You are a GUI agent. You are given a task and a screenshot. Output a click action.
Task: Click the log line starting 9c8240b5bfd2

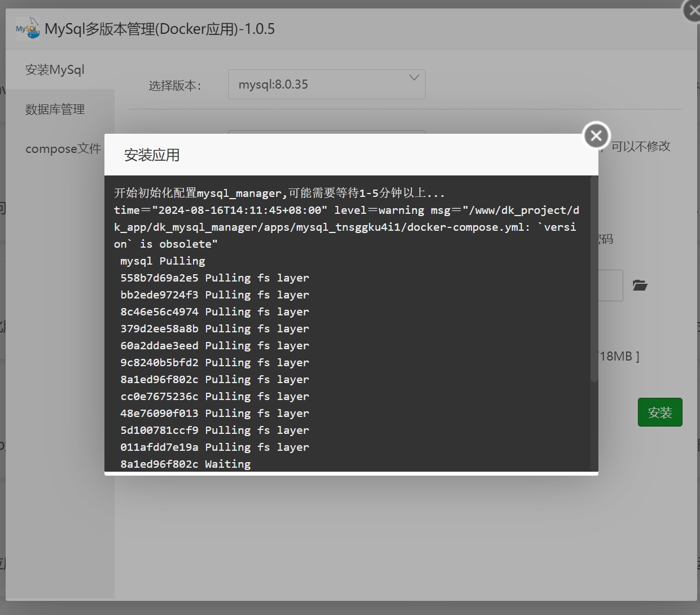click(215, 362)
